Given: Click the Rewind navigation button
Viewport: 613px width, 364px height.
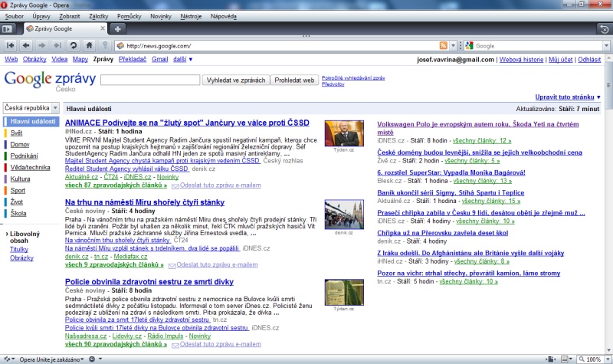Looking at the screenshot, I should tap(11, 46).
